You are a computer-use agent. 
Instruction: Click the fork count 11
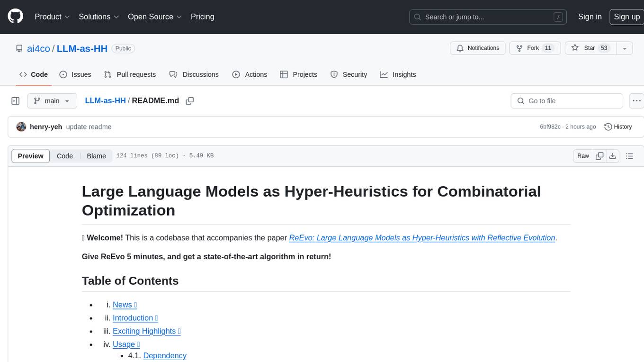548,48
